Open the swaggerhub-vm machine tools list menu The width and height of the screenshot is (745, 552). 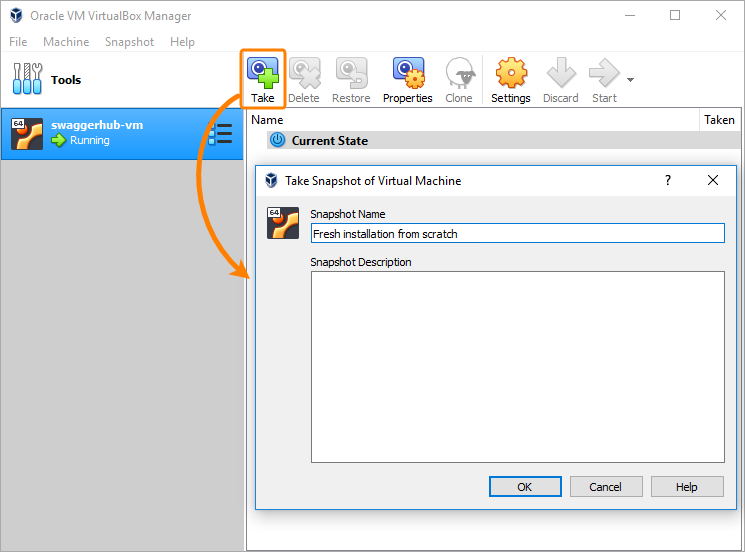click(x=220, y=134)
